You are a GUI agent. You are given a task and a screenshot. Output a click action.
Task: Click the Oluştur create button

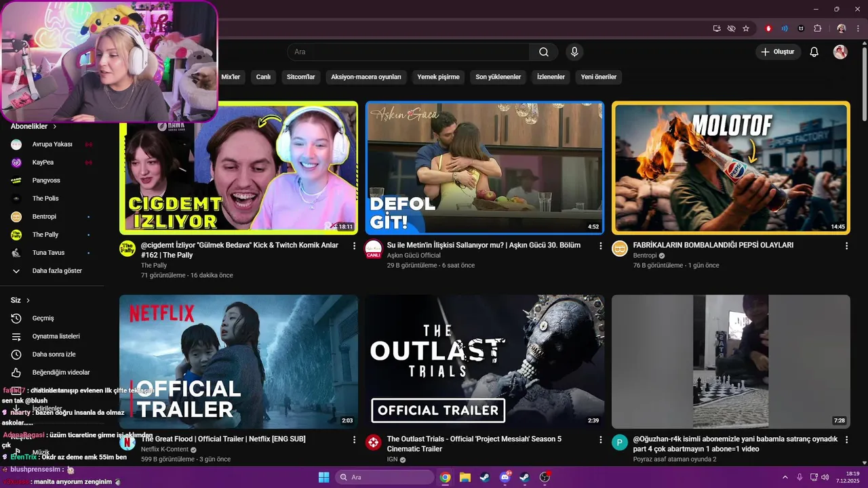(778, 52)
